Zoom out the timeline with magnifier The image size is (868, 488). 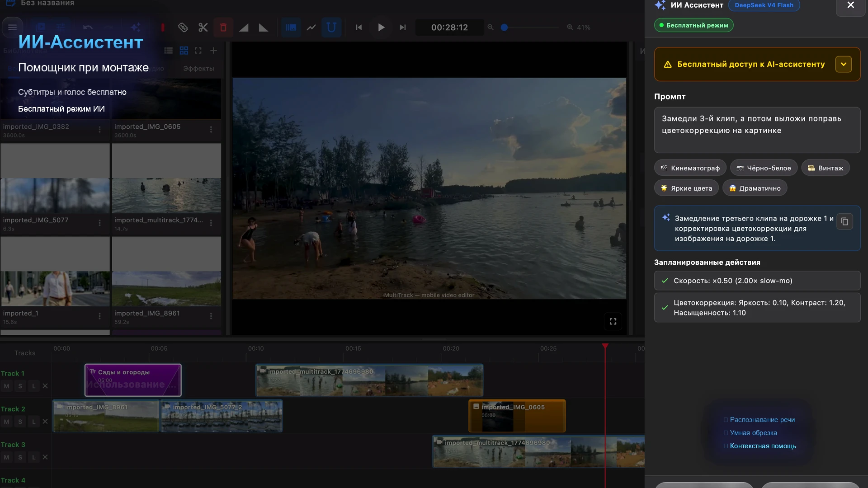click(491, 28)
